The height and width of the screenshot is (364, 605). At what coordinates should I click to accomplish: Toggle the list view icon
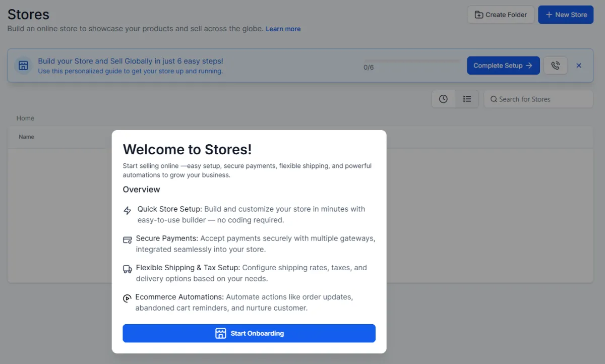[467, 99]
